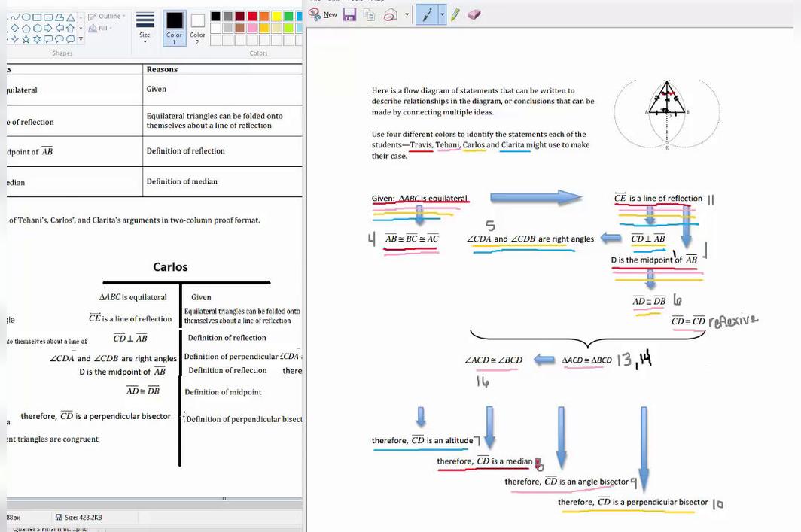Click the handwritten 'reflexive' note in the snip
801x532 pixels.
coord(733,321)
